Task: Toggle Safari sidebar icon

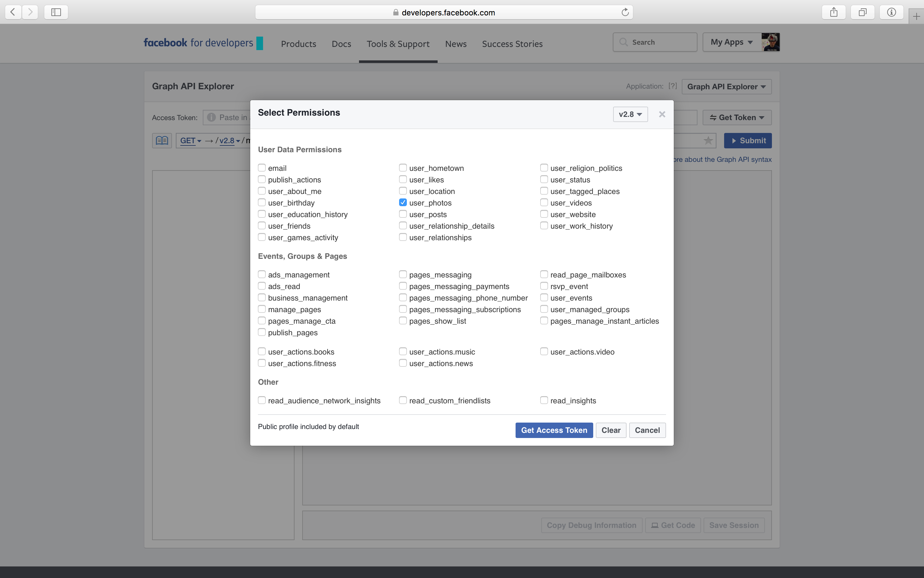Action: [x=56, y=12]
